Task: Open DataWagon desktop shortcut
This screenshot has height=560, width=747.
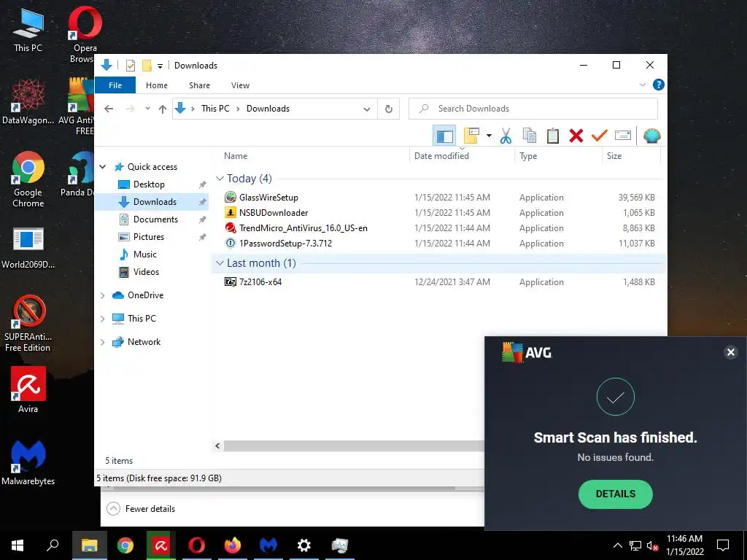Action: click(x=28, y=102)
